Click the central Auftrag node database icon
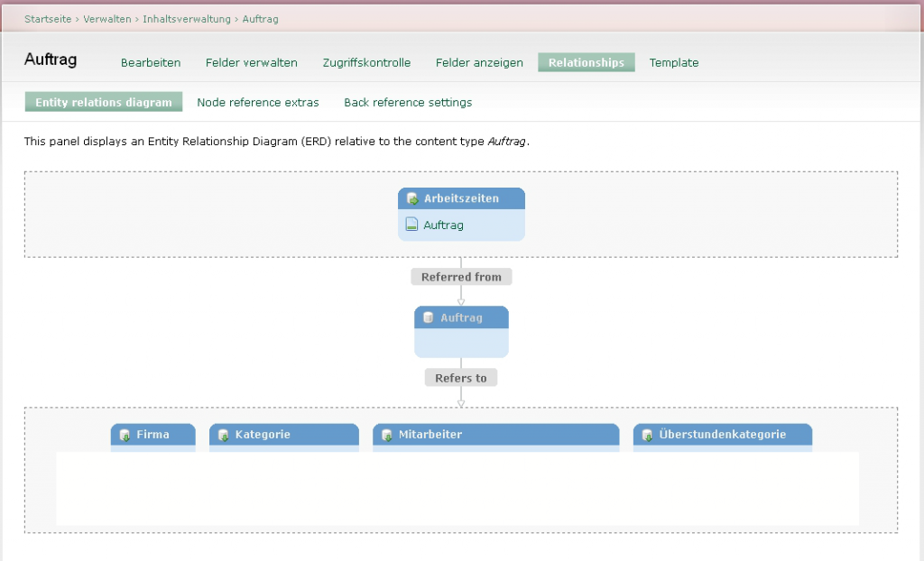Viewport: 924px width, 561px height. tap(429, 317)
